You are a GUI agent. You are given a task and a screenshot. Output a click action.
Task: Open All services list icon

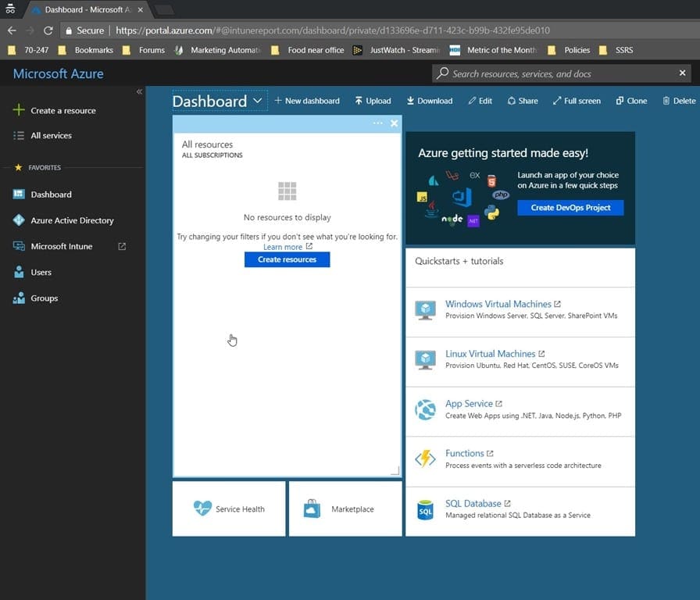(19, 135)
